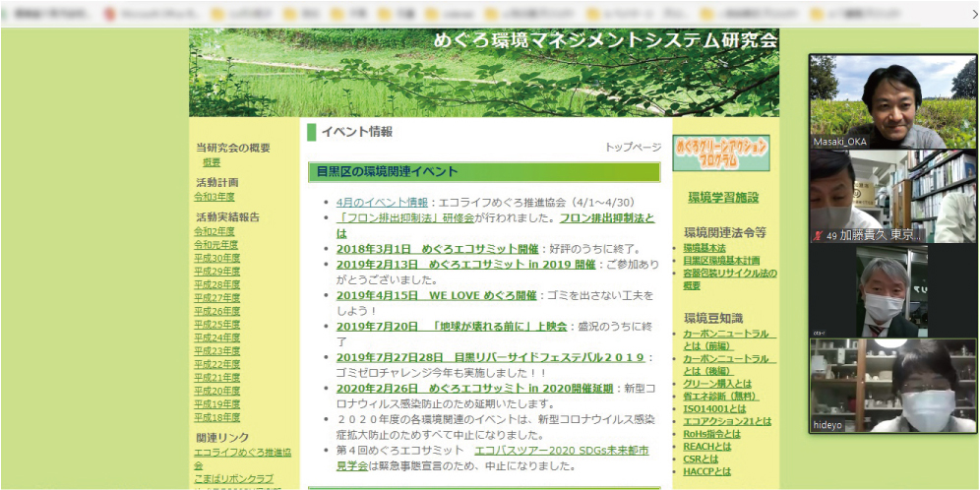The height and width of the screenshot is (490, 980).
Task: Open 「フロン排出抑制法」研修会 link
Action: [405, 218]
